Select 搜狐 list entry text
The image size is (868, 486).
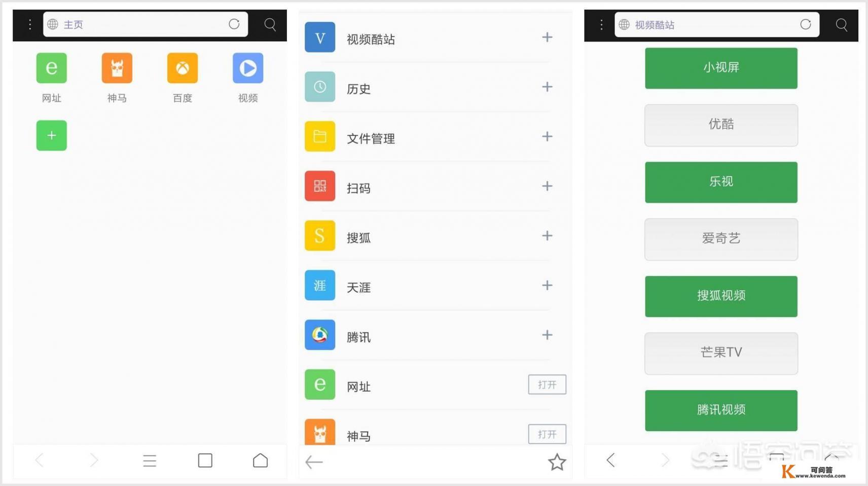coord(358,238)
